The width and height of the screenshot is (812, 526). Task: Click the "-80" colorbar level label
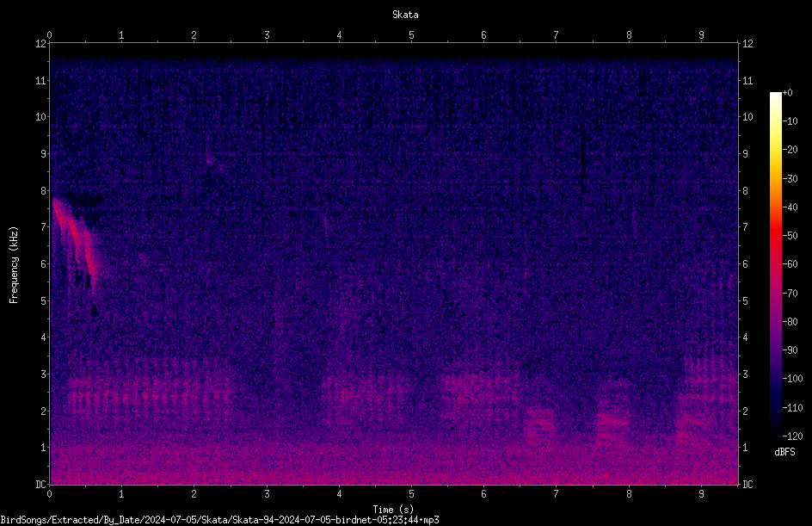coord(790,322)
